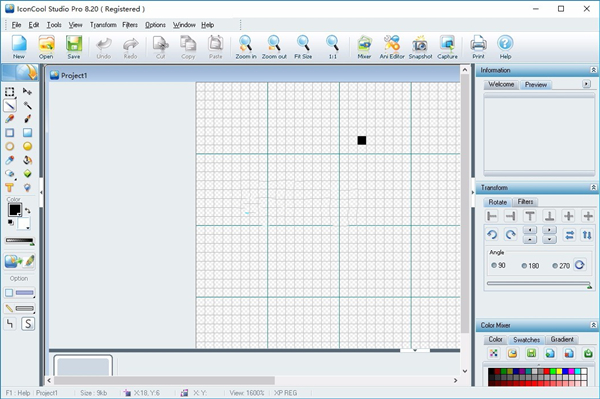Viewport: 600px width, 399px height.
Task: Select the paint bucket fill tool
Action: (27, 160)
